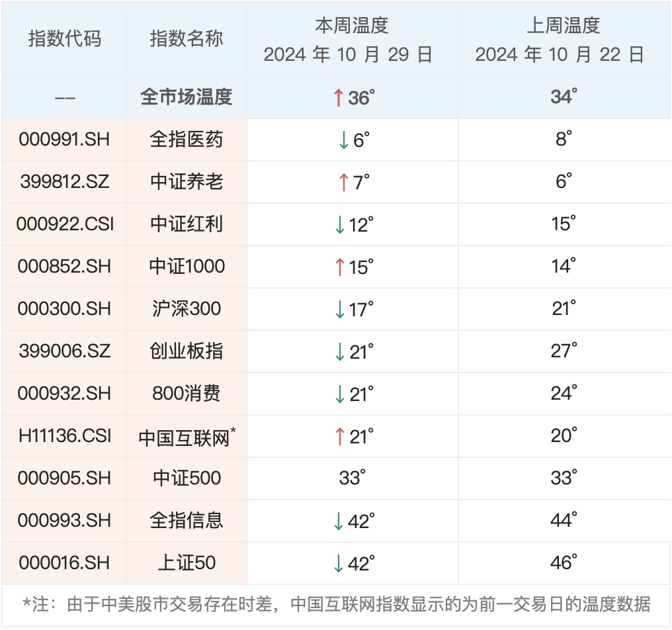The height and width of the screenshot is (630, 672).
Task: Click the green down arrow in 全指信息 row
Action: click(x=339, y=521)
